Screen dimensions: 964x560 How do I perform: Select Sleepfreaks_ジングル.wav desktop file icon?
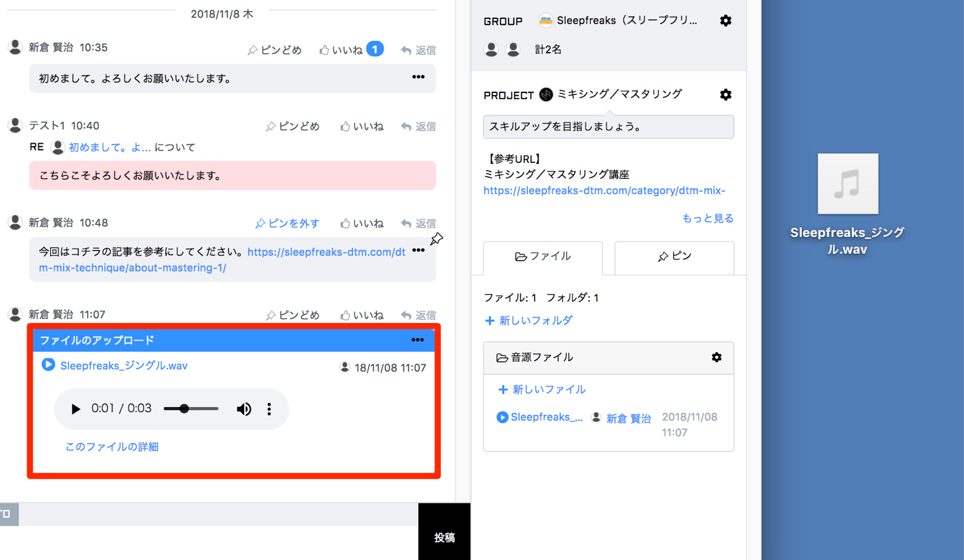click(x=847, y=184)
